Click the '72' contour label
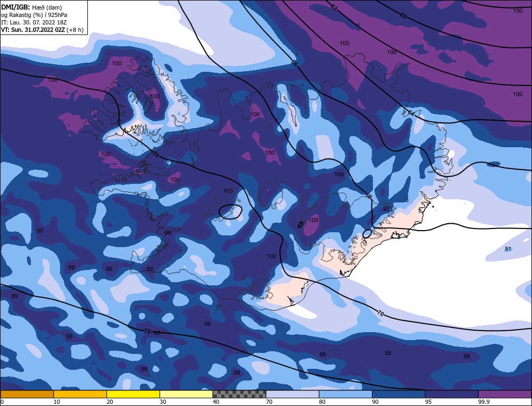The height and width of the screenshot is (406, 532). (147, 331)
